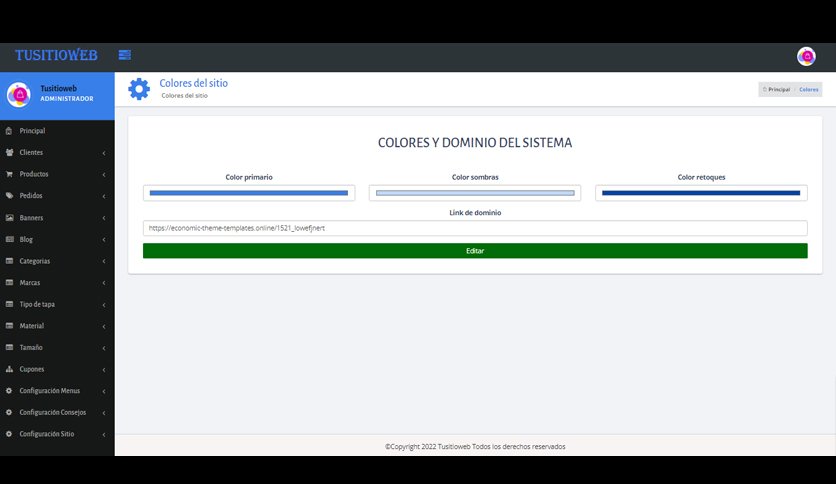Click the TUSITIOWEB logo link
This screenshot has height=484, width=836.
(x=56, y=55)
